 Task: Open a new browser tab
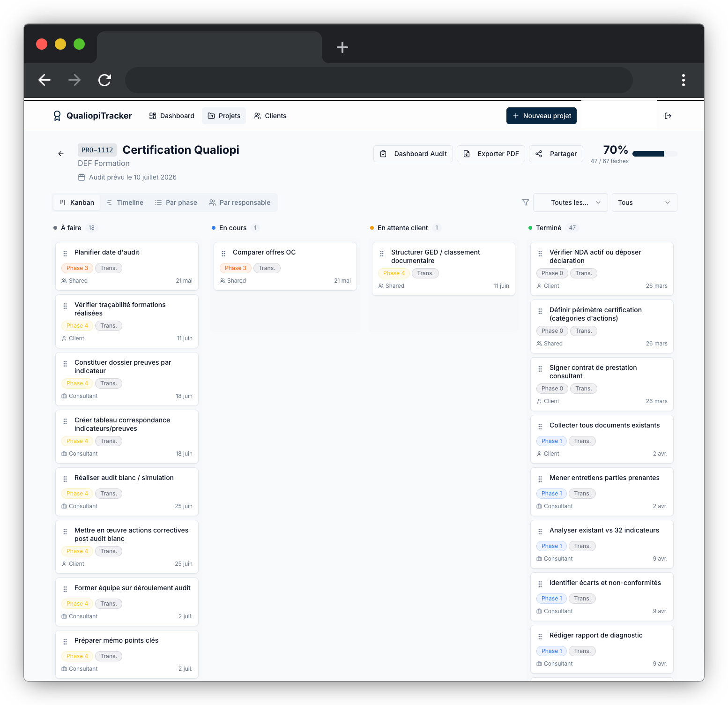(342, 47)
